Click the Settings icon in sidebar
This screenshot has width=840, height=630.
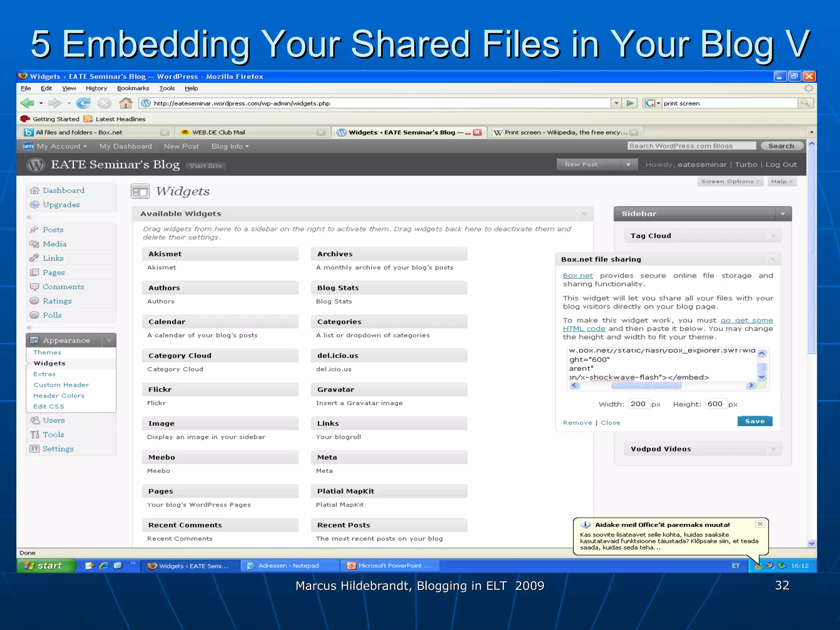click(34, 449)
